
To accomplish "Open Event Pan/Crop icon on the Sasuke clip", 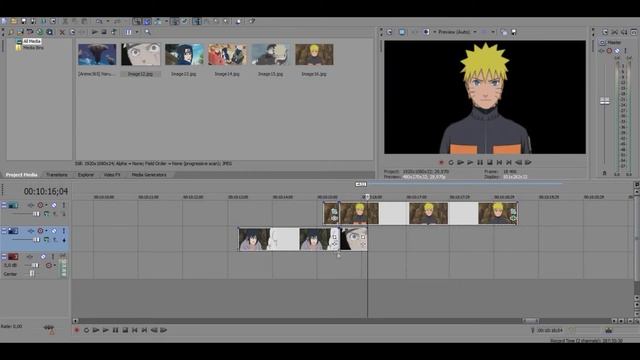I will (334, 237).
